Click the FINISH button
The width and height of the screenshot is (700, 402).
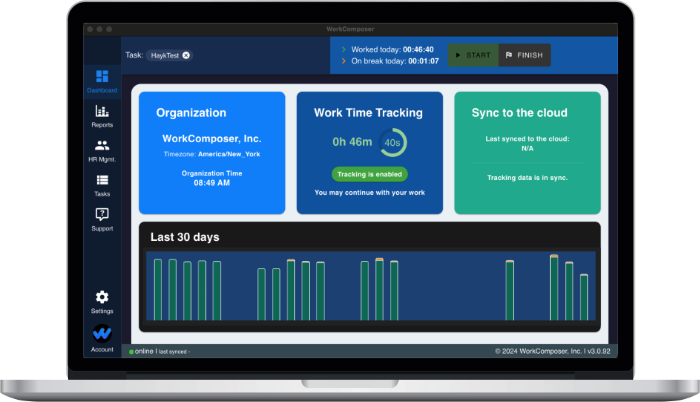[x=525, y=55]
